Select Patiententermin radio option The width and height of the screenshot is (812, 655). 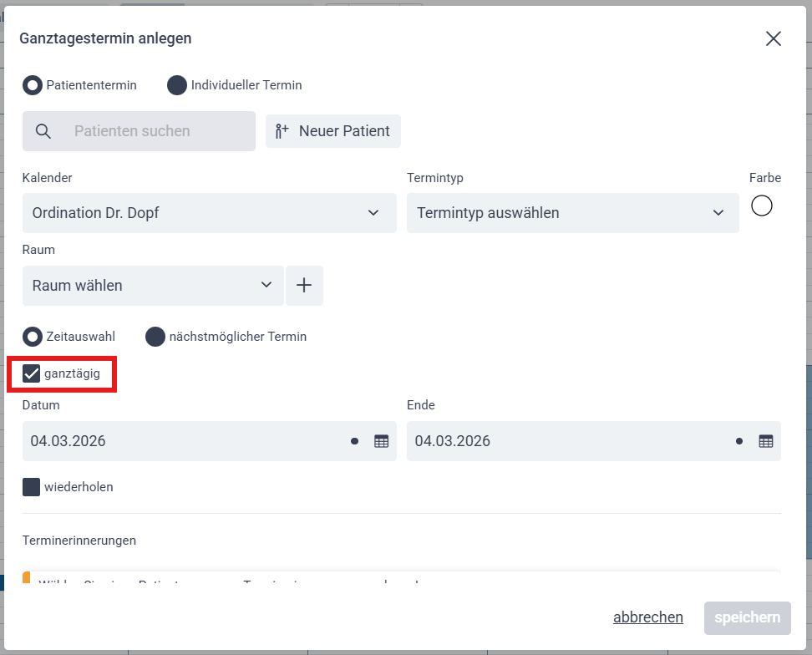pos(33,85)
